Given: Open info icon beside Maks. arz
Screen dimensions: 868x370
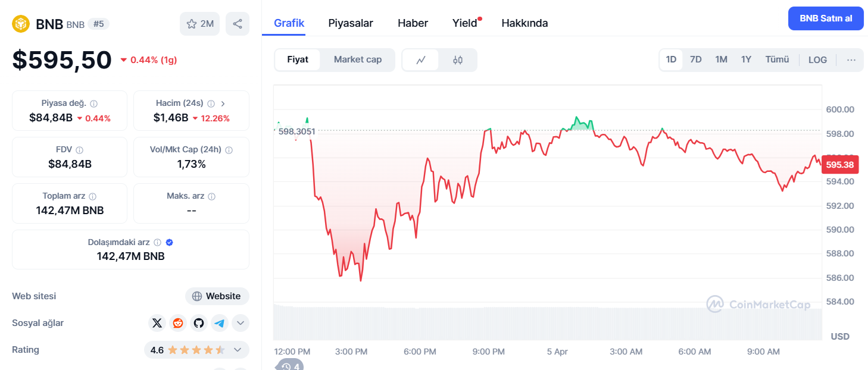Looking at the screenshot, I should (211, 196).
